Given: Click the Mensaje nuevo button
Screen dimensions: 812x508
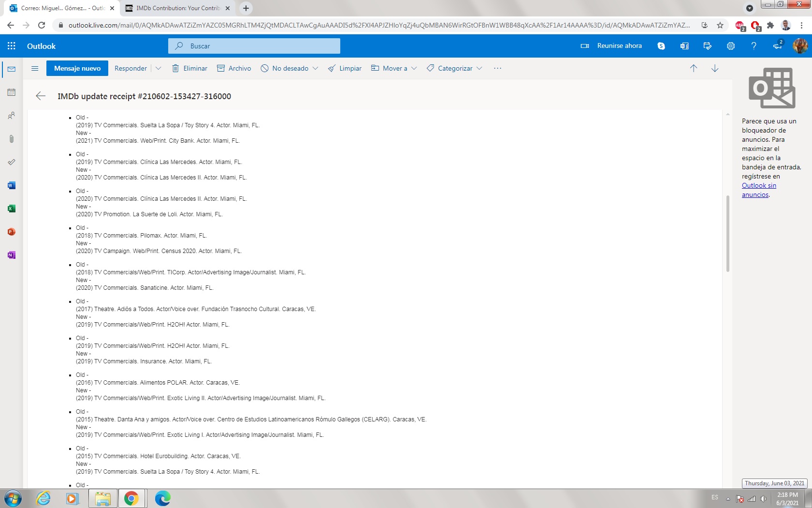Looking at the screenshot, I should 77,68.
